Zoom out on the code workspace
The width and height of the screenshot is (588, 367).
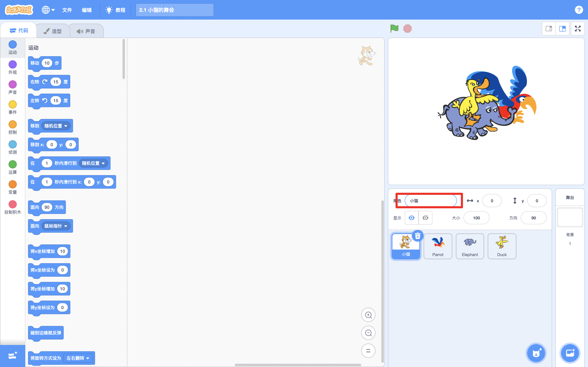click(368, 333)
